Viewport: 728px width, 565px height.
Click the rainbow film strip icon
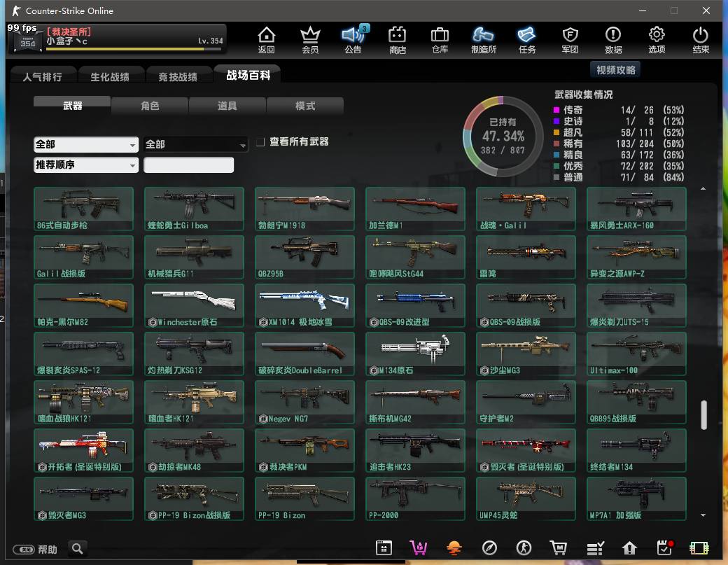[x=699, y=548]
